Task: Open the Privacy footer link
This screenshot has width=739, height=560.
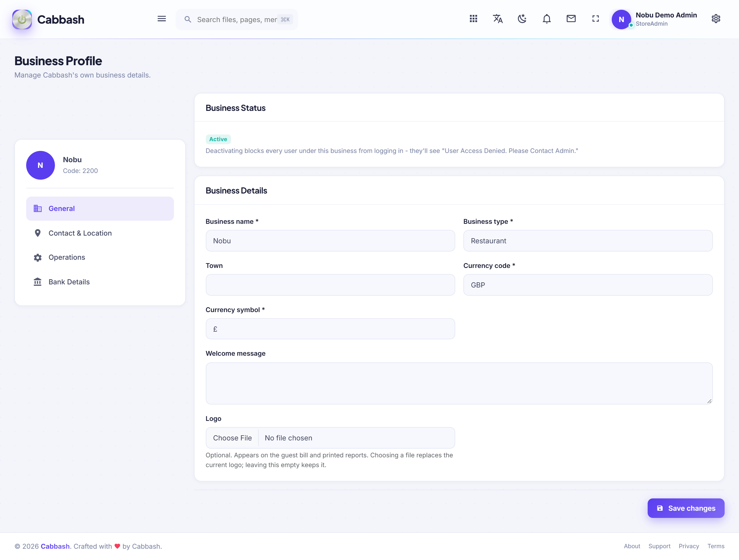Action: 688,546
